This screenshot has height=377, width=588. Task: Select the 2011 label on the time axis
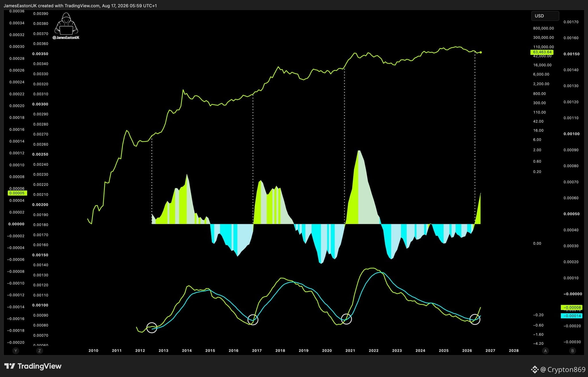[117, 351]
